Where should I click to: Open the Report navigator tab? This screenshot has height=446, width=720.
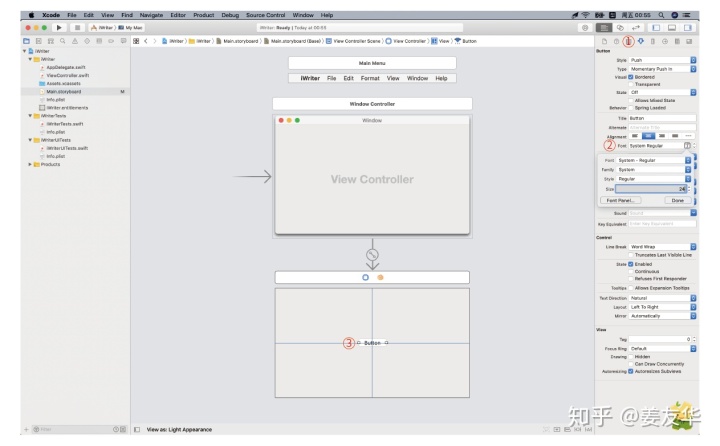[x=123, y=41]
